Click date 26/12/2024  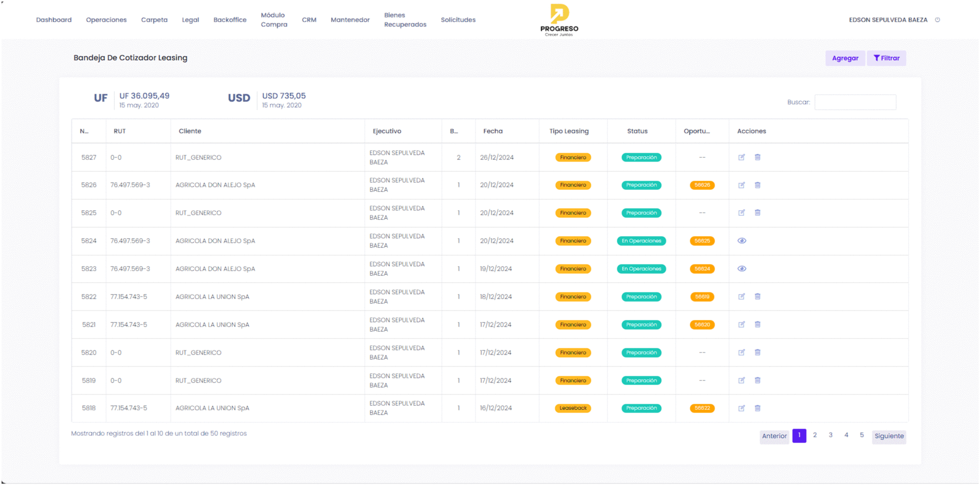pos(497,157)
